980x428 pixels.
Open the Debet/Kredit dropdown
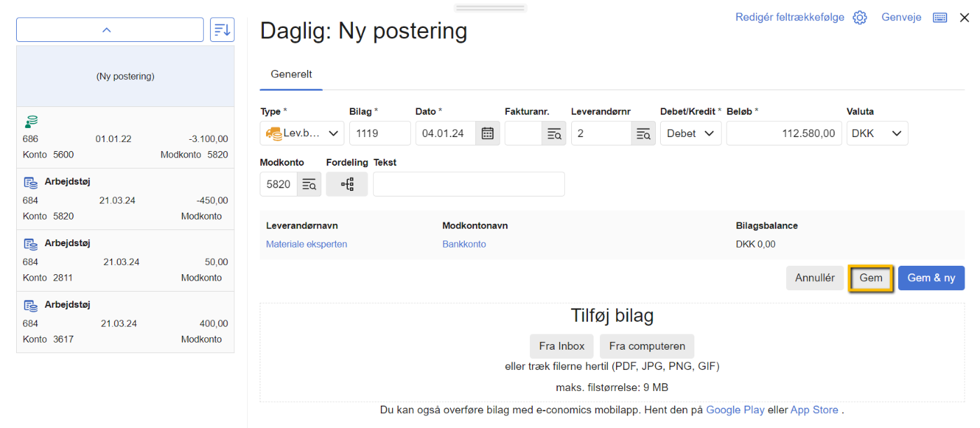(690, 134)
